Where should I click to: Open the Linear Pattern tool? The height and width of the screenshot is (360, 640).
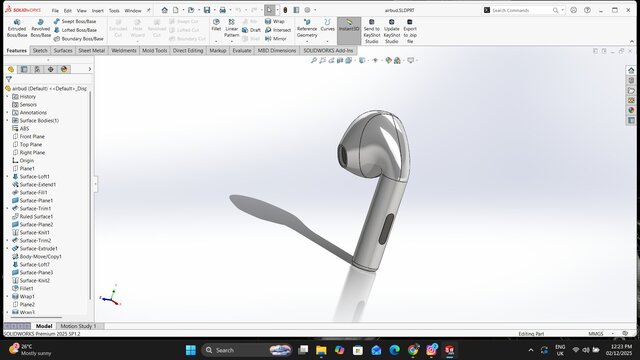(231, 28)
